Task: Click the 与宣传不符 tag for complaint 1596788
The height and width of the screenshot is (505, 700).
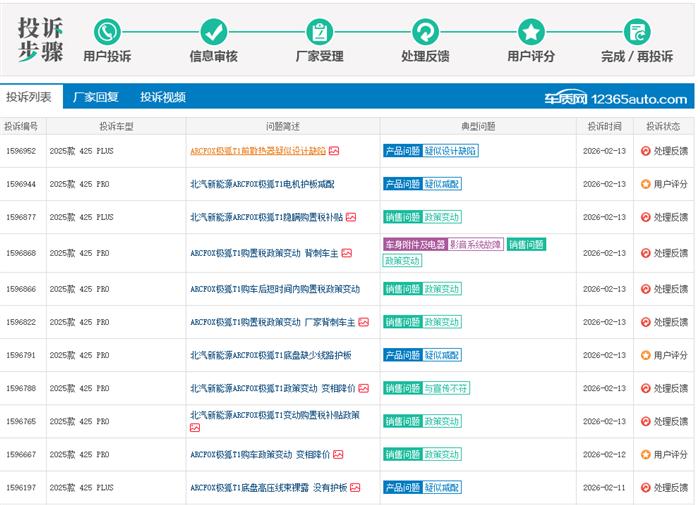Action: pyautogui.click(x=446, y=388)
